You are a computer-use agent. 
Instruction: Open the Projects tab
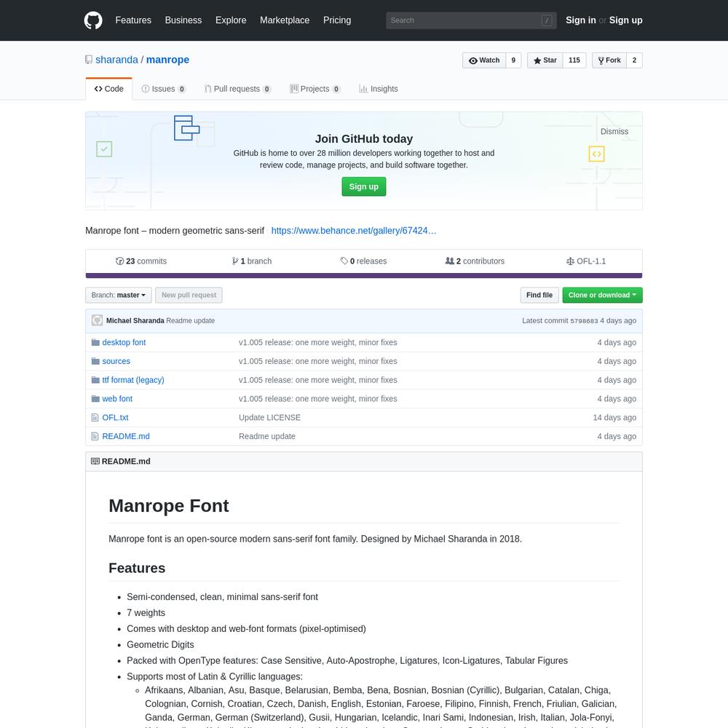click(314, 89)
